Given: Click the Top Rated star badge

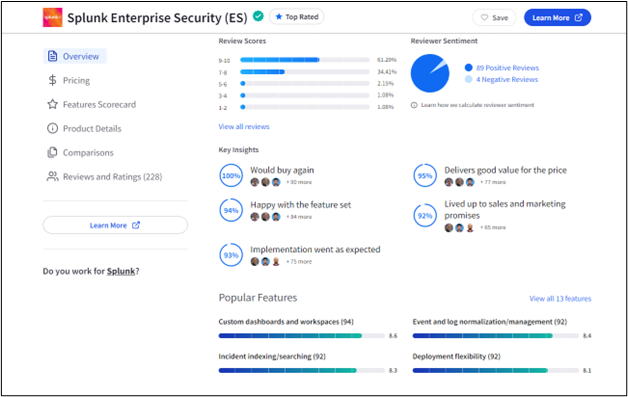Looking at the screenshot, I should click(x=296, y=17).
